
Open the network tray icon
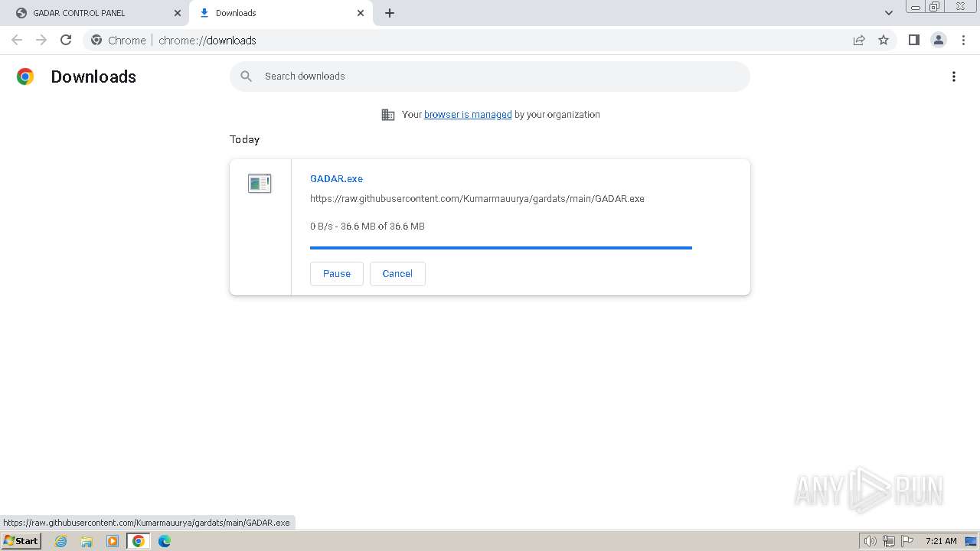[889, 541]
